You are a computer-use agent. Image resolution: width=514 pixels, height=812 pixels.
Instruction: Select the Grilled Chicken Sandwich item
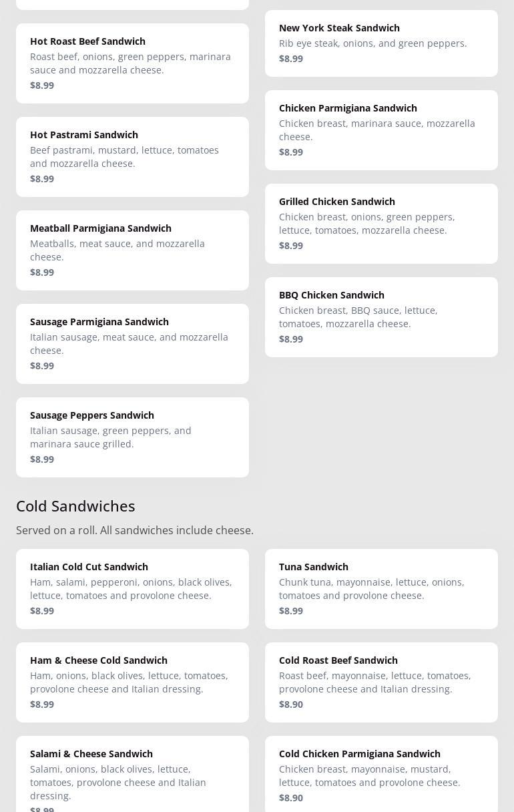tap(381, 224)
